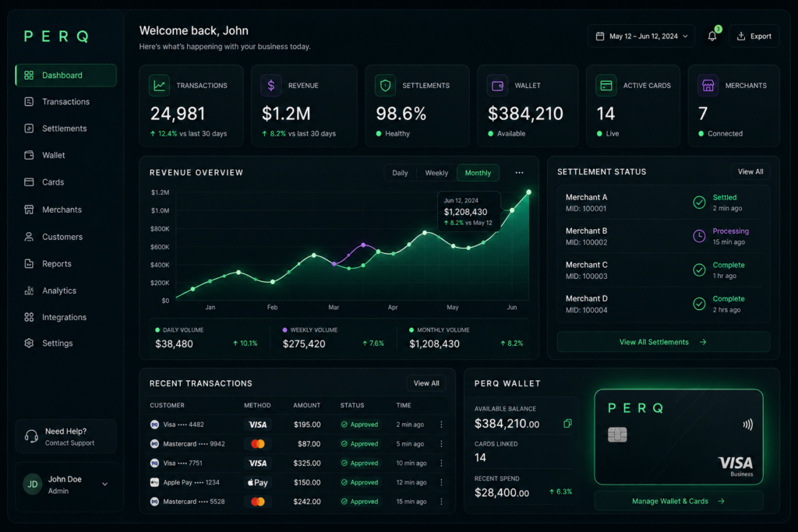Click the View All Settlements link

663,342
